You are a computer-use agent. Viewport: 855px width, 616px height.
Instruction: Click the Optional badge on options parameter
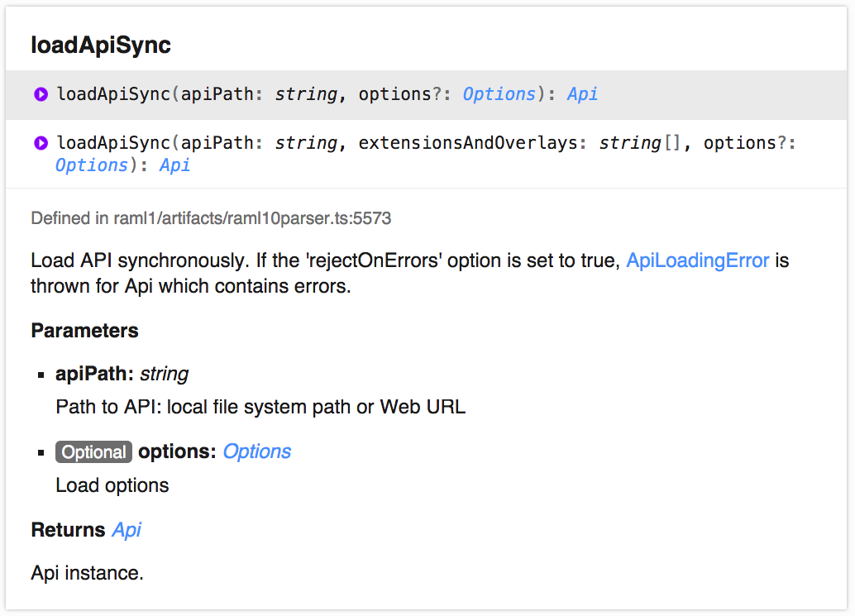[x=93, y=452]
